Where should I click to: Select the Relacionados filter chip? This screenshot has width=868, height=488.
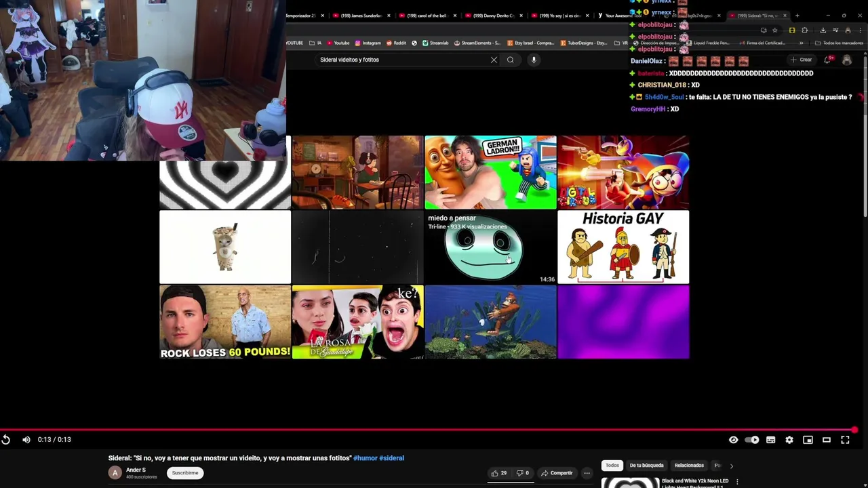tap(689, 466)
